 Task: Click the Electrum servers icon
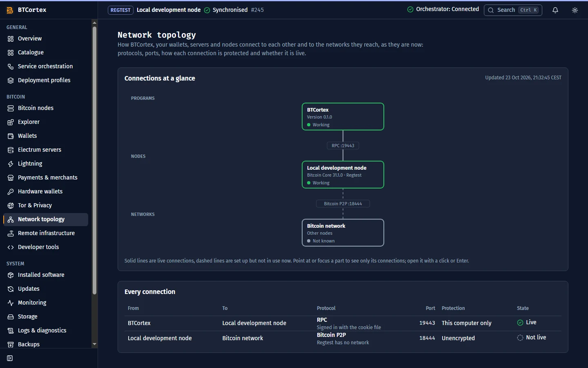pos(11,150)
